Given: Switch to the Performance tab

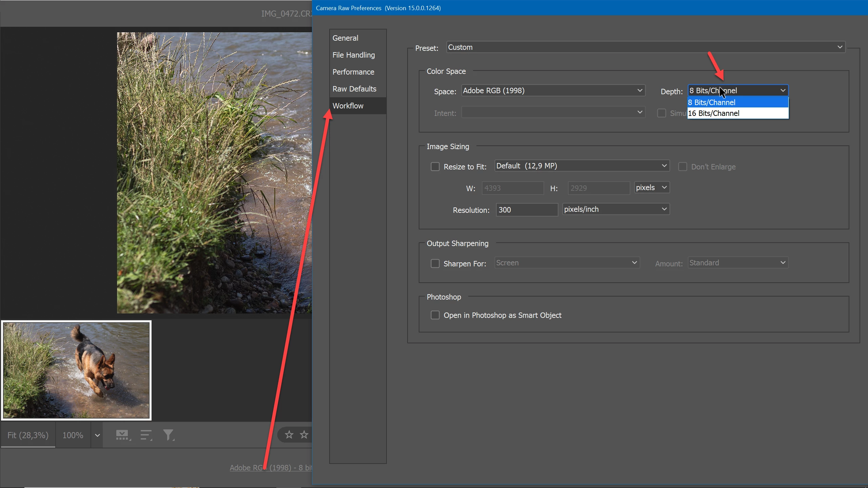Looking at the screenshot, I should pos(353,72).
